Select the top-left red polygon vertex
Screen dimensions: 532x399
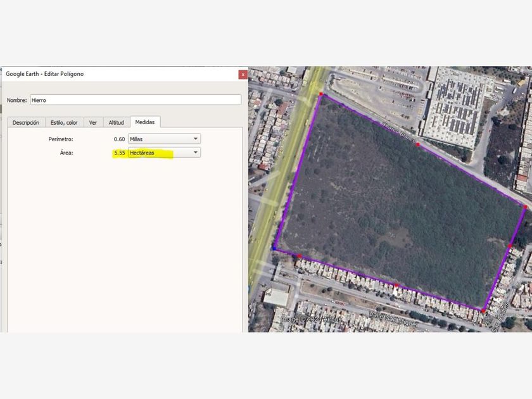click(321, 95)
